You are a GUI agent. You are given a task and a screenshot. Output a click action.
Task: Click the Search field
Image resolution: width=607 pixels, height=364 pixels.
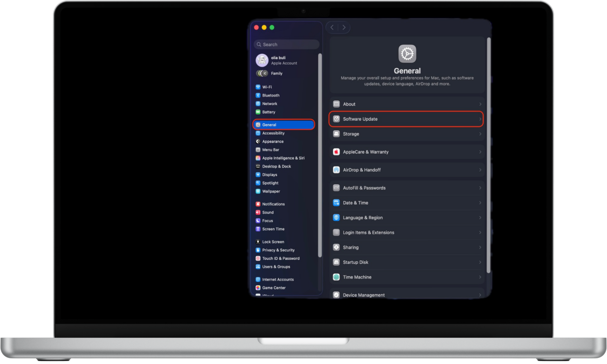[x=286, y=44]
